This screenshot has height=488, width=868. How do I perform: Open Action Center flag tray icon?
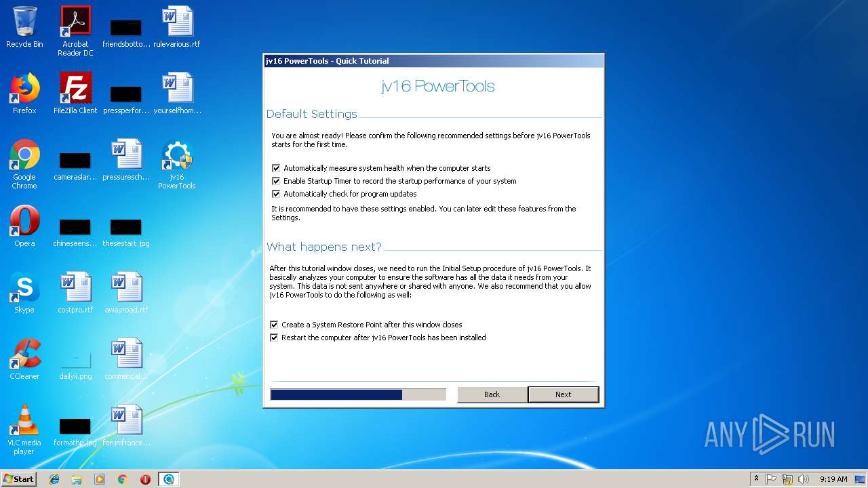(x=771, y=479)
